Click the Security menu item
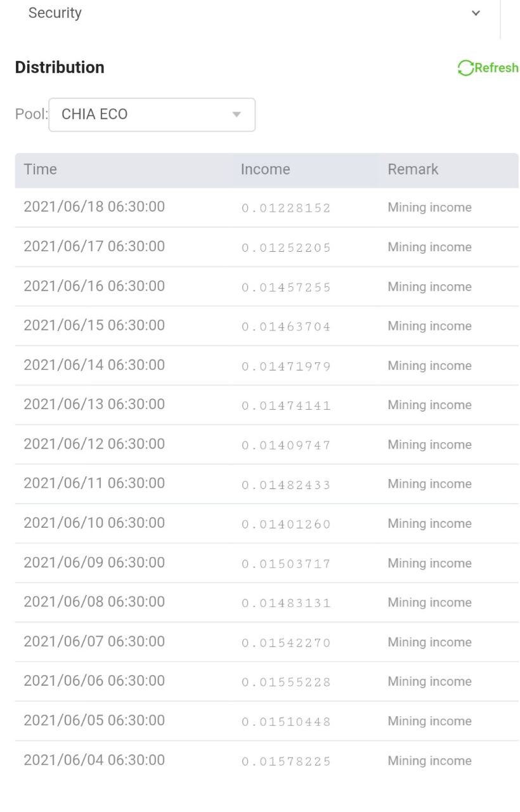This screenshot has width=520, height=812. click(x=55, y=13)
